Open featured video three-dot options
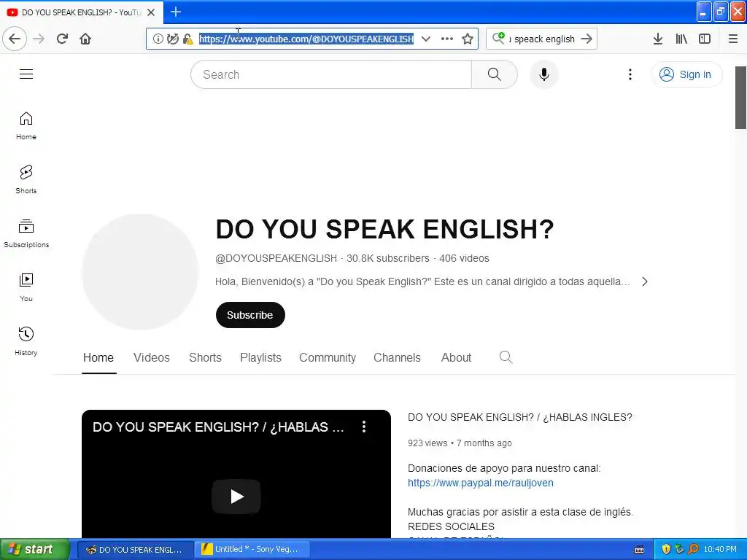The height and width of the screenshot is (560, 747). pyautogui.click(x=364, y=427)
